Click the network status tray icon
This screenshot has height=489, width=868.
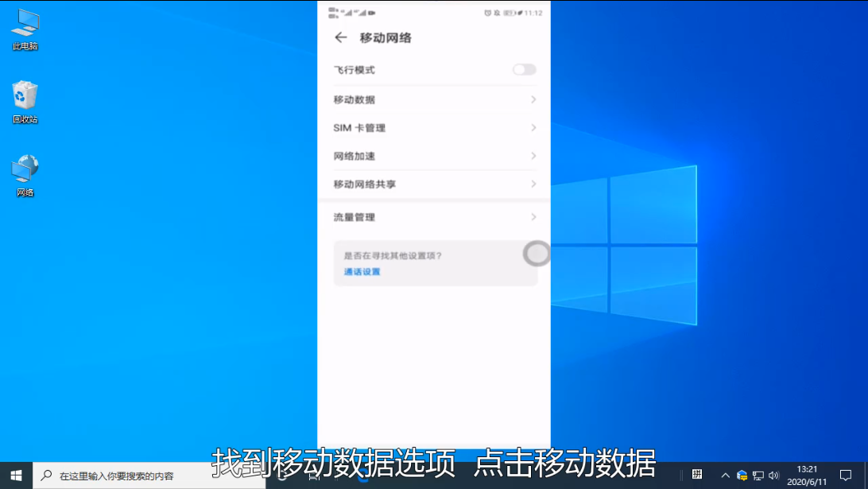758,475
